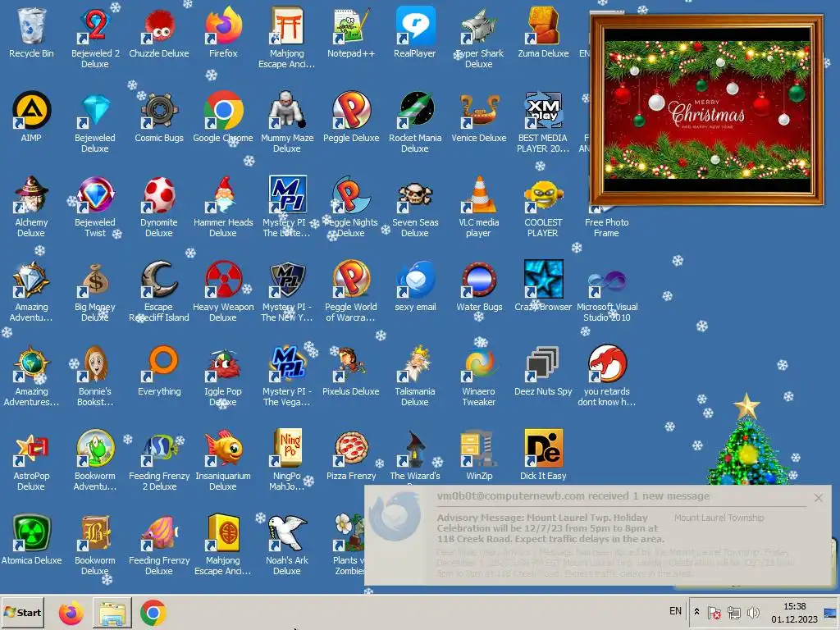This screenshot has height=630, width=840.
Task: Click the Peggle Deluxe desktop icon
Action: pos(351,110)
